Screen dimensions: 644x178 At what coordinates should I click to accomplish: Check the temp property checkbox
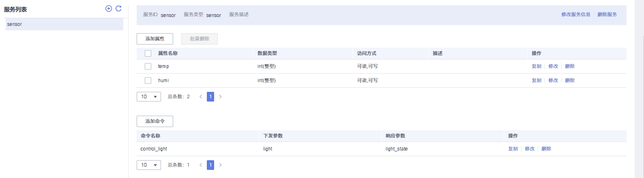(x=148, y=66)
